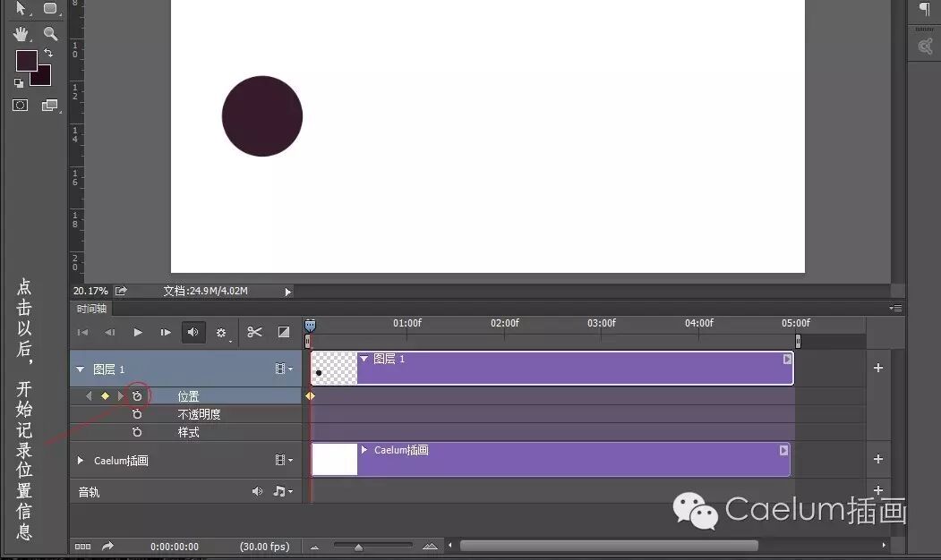Screen dimensions: 941x560
Task: Expand the Caelum插画 clip triangle
Action: [364, 450]
